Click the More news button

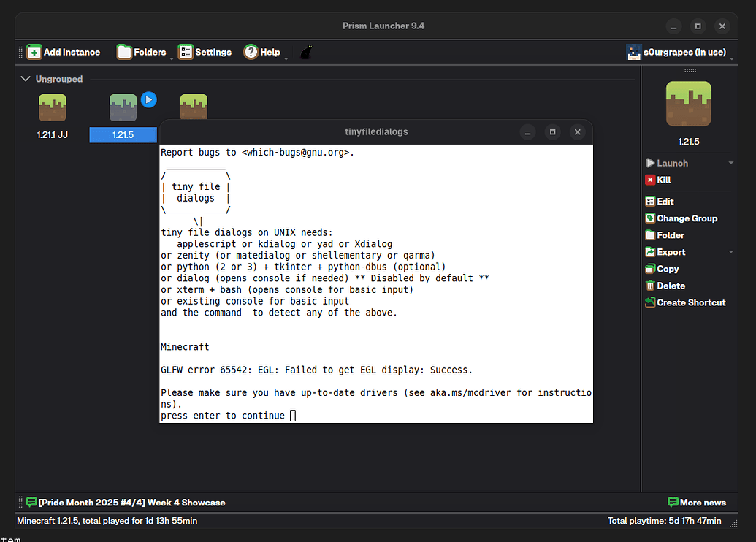tap(698, 502)
